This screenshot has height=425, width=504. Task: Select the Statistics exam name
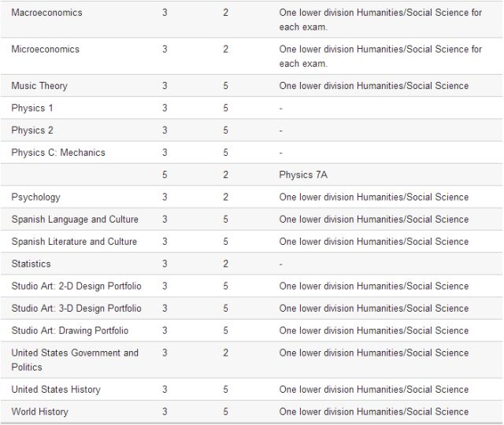tap(31, 264)
